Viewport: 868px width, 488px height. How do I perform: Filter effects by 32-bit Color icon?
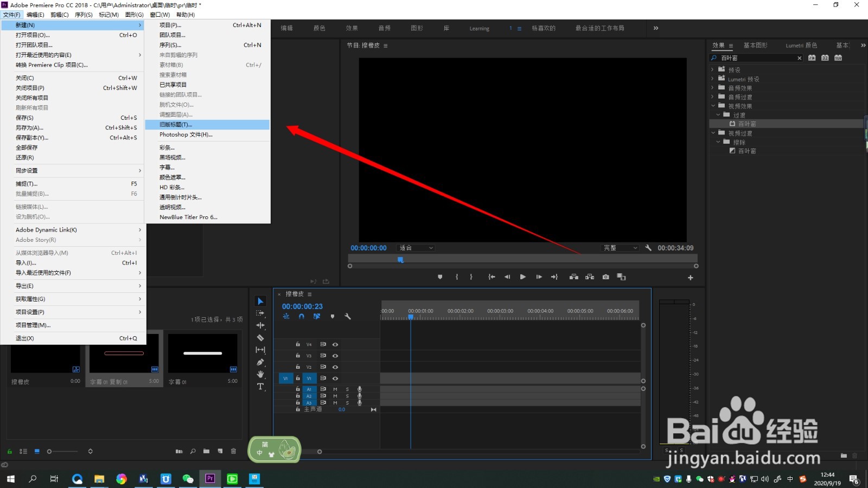click(825, 58)
